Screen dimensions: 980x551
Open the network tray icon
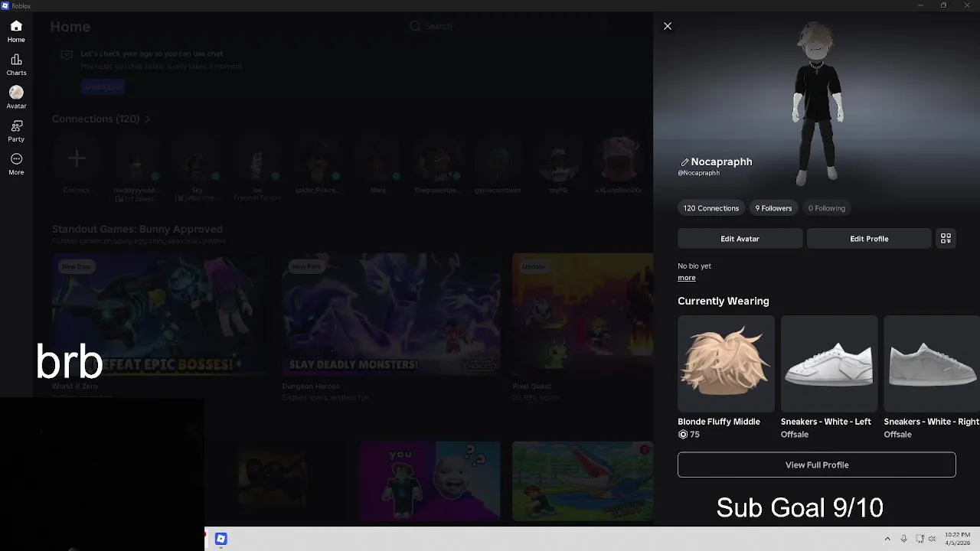pos(920,539)
